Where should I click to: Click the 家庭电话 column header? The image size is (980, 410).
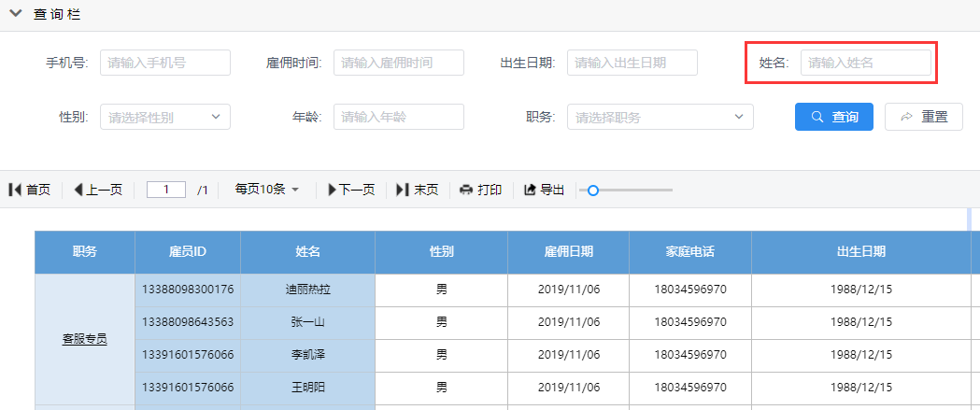pos(690,252)
